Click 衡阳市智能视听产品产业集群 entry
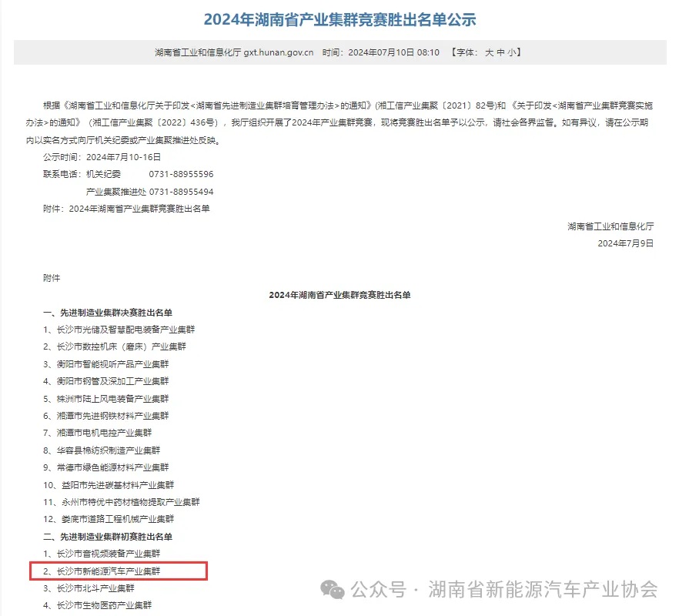679x616 pixels. (105, 364)
